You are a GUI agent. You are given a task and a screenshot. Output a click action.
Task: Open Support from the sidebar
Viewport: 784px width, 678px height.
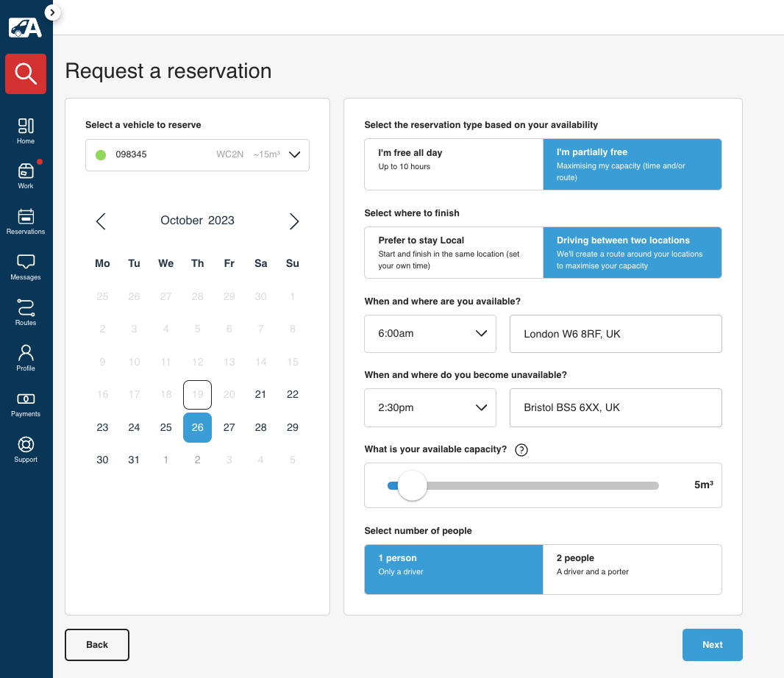(x=26, y=449)
